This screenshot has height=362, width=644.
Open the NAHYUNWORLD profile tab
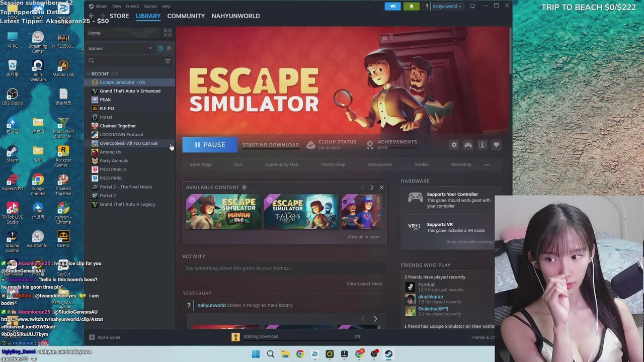pyautogui.click(x=235, y=16)
